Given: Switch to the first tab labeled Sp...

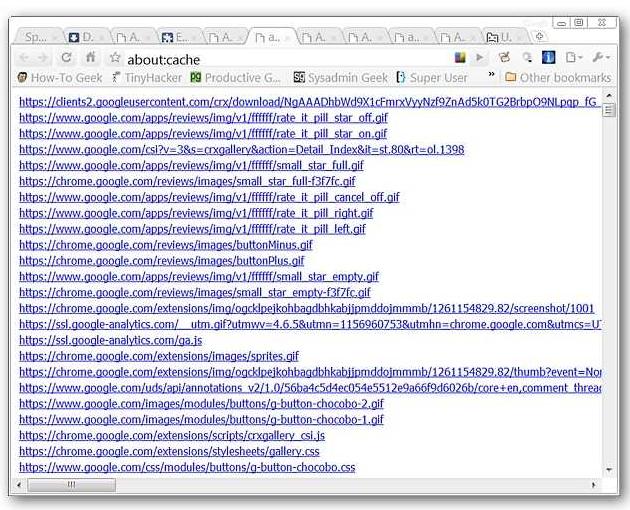Looking at the screenshot, I should (36, 37).
